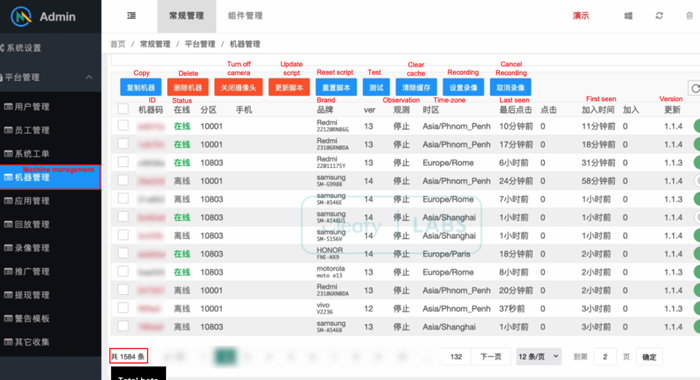
Task: Open the 12 条/页 page size dropdown
Action: point(538,356)
